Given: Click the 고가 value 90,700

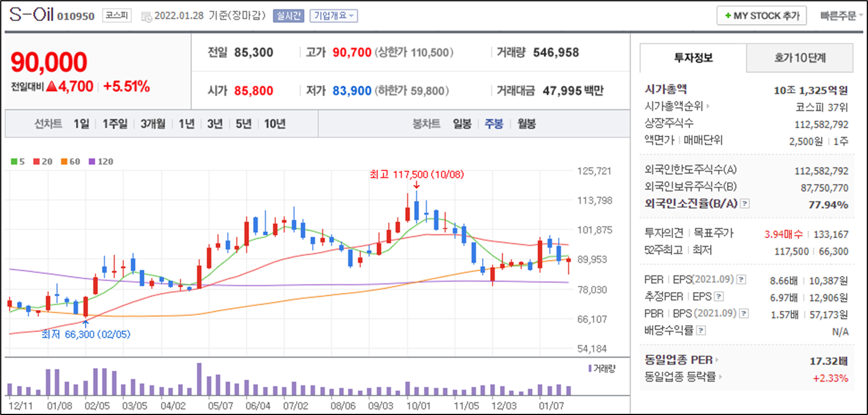Looking at the screenshot, I should (x=352, y=53).
